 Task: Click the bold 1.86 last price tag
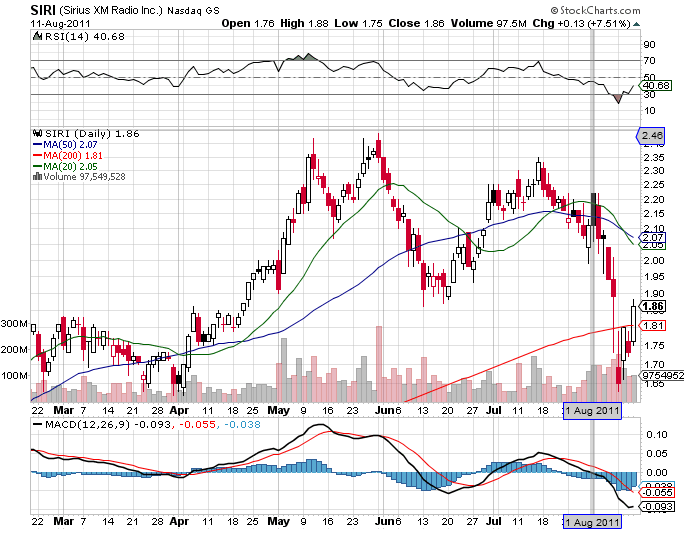coord(652,306)
